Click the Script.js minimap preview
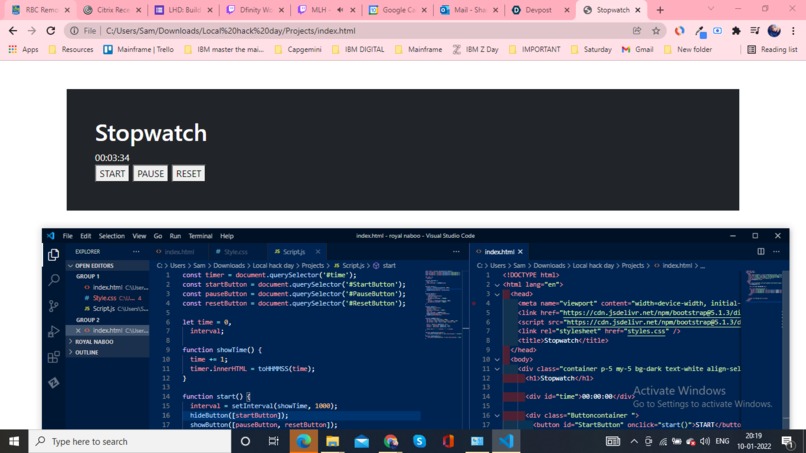This screenshot has width=806, height=453. tap(442, 304)
